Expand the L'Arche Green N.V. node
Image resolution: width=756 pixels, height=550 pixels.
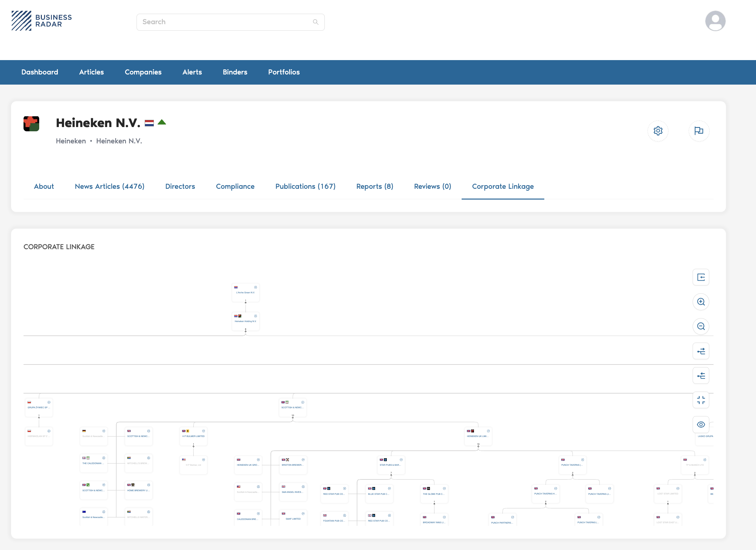pyautogui.click(x=256, y=287)
